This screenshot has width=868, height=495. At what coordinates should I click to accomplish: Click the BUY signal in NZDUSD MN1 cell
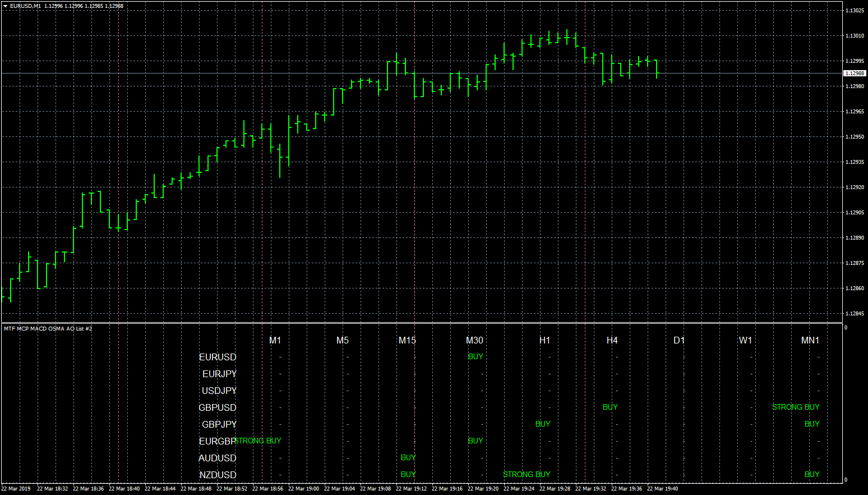tap(812, 474)
